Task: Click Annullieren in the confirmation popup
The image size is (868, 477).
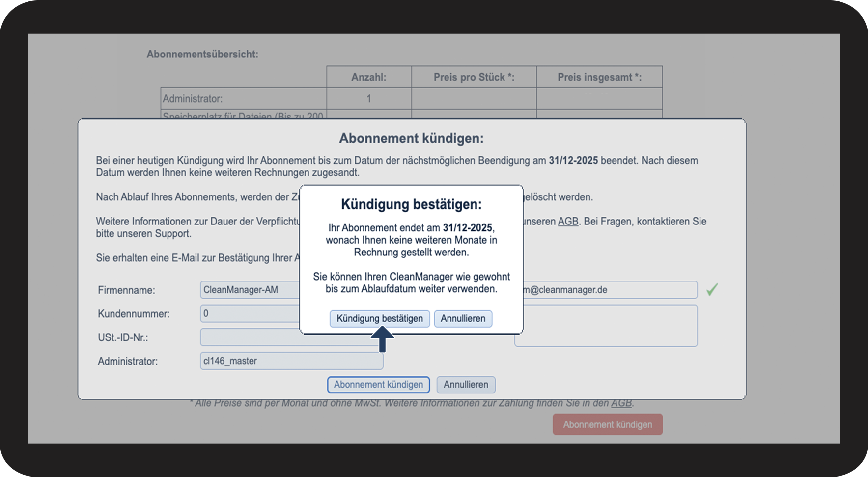Action: (463, 319)
